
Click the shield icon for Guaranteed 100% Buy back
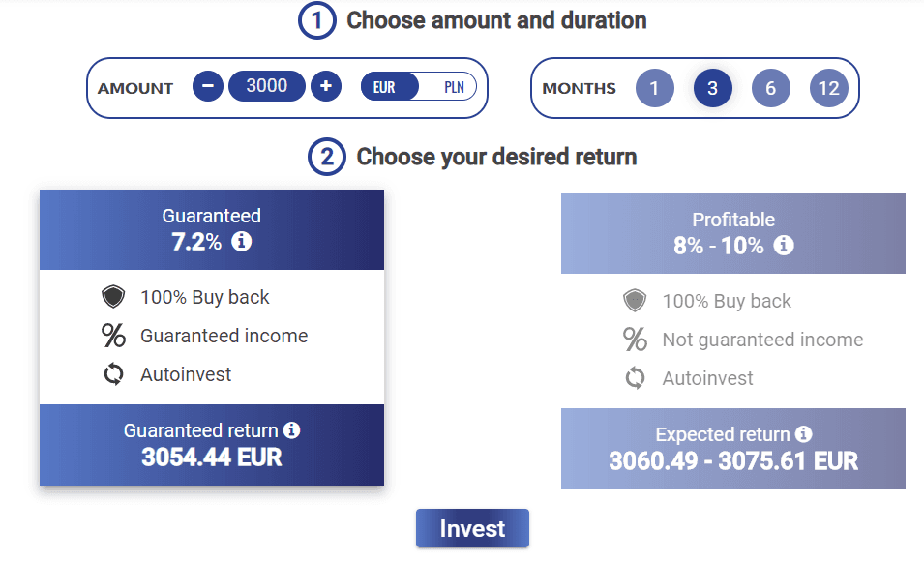click(113, 297)
